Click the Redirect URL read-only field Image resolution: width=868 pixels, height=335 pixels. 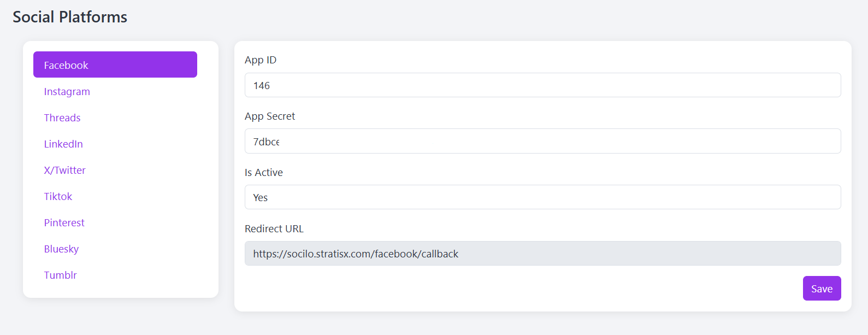click(x=542, y=254)
